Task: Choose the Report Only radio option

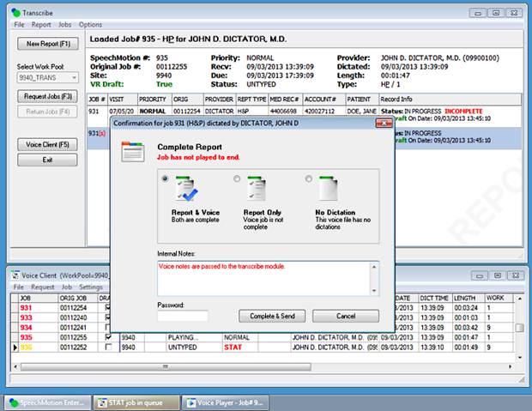Action: click(237, 178)
